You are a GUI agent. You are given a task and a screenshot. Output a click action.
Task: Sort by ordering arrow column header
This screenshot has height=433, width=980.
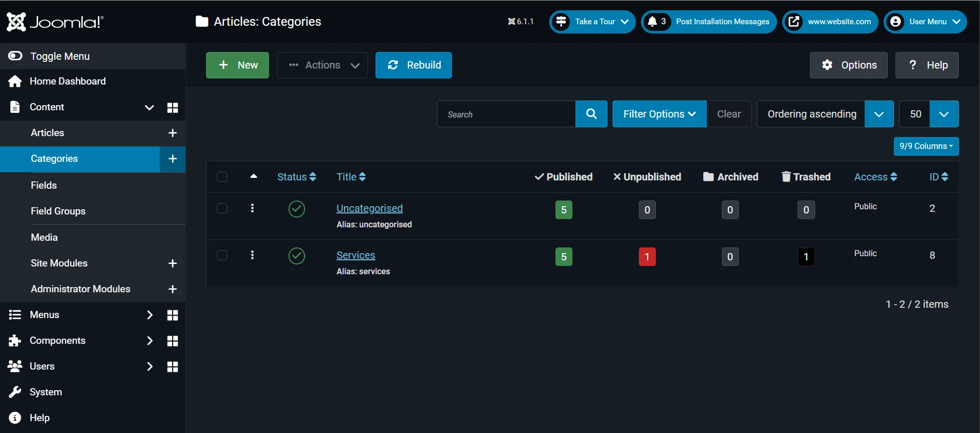[254, 176]
